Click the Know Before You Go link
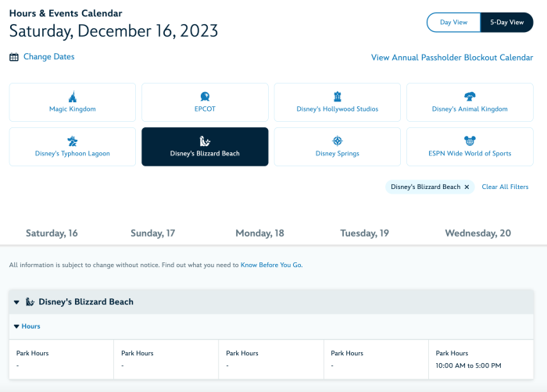 pyautogui.click(x=271, y=265)
